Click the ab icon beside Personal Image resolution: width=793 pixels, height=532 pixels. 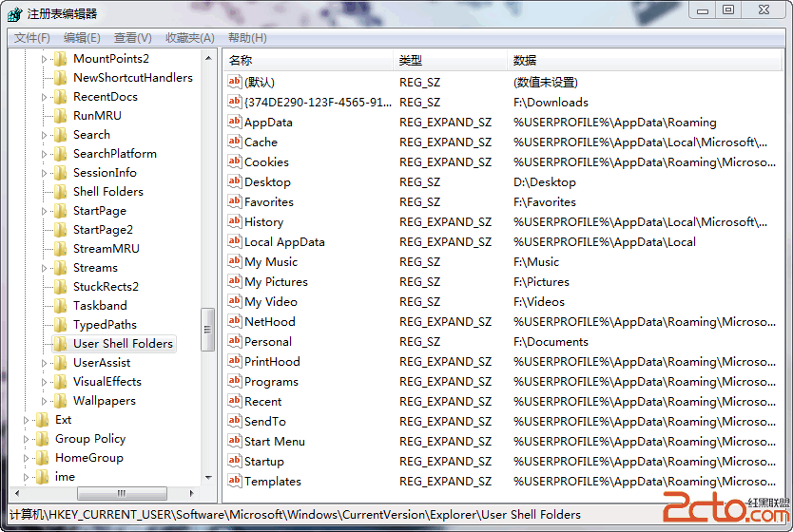pyautogui.click(x=234, y=341)
